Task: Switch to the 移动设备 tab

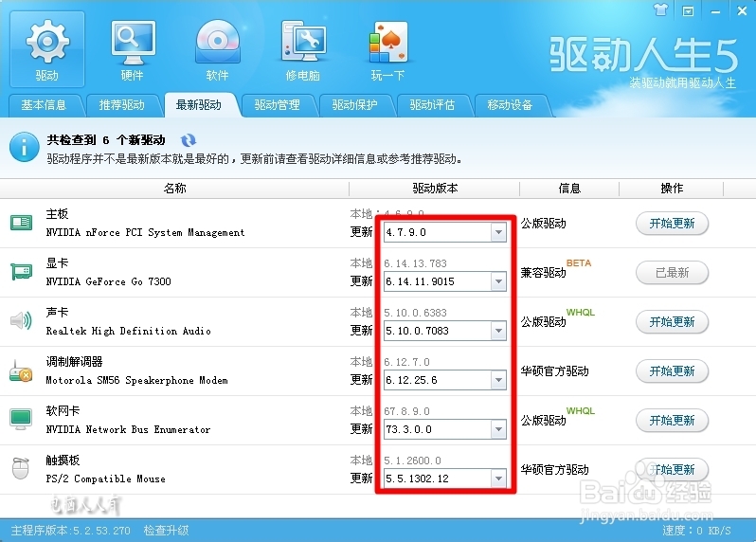Action: tap(510, 105)
